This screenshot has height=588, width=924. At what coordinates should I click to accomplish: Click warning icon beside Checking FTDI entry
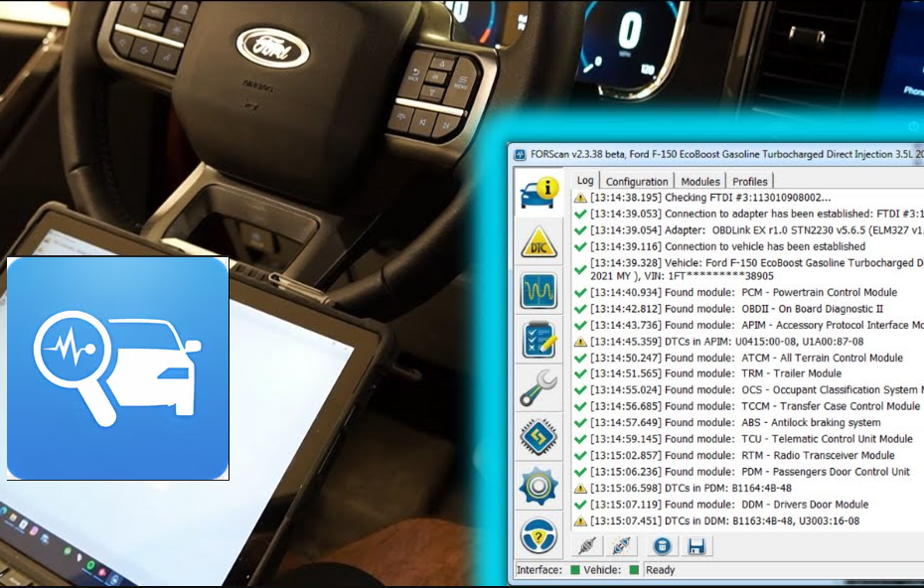tap(580, 198)
